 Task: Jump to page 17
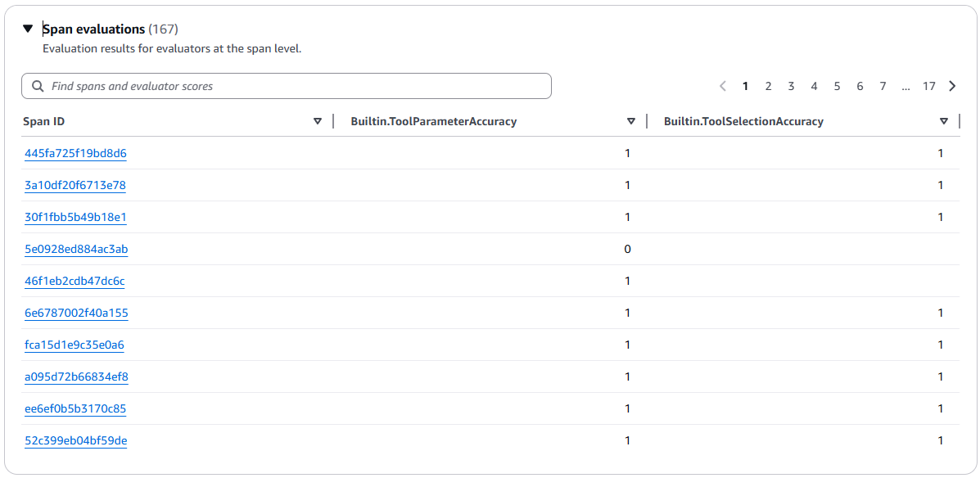929,85
